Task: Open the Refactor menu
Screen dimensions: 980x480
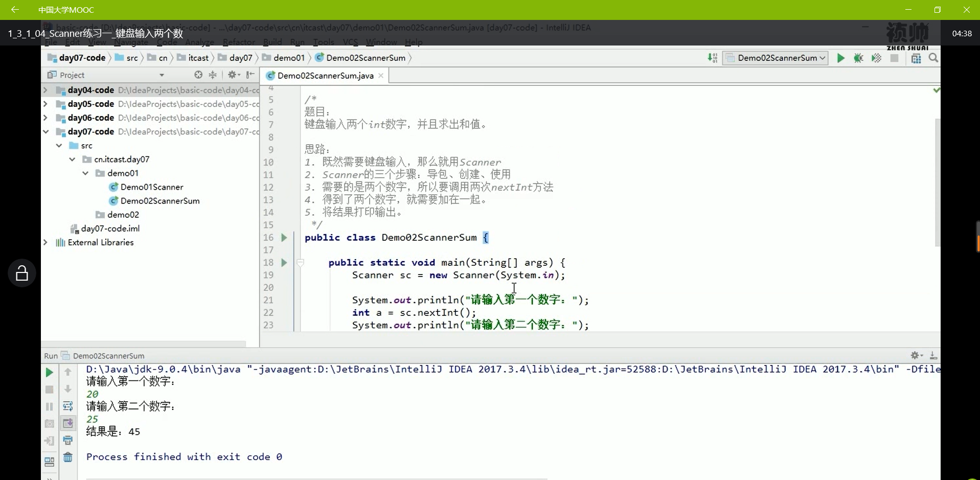Action: tap(239, 42)
